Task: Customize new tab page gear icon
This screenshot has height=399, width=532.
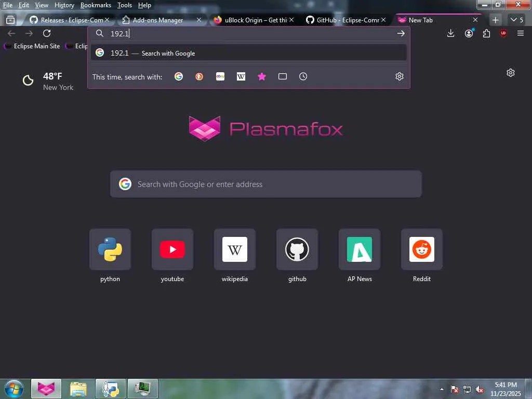Action: 511,73
